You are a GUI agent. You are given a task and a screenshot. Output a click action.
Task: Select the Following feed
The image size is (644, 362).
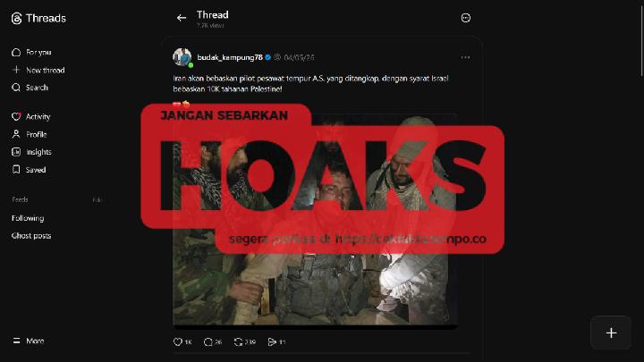click(x=28, y=218)
